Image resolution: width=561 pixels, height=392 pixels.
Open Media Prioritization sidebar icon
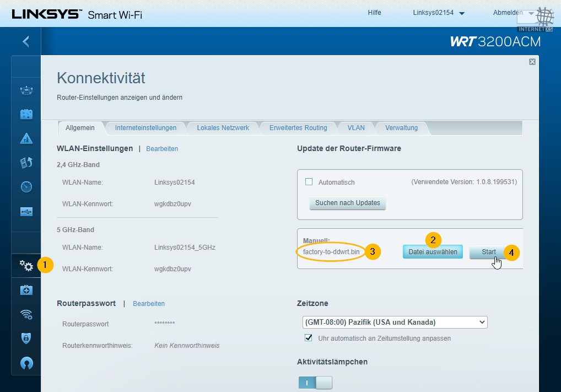[26, 163]
